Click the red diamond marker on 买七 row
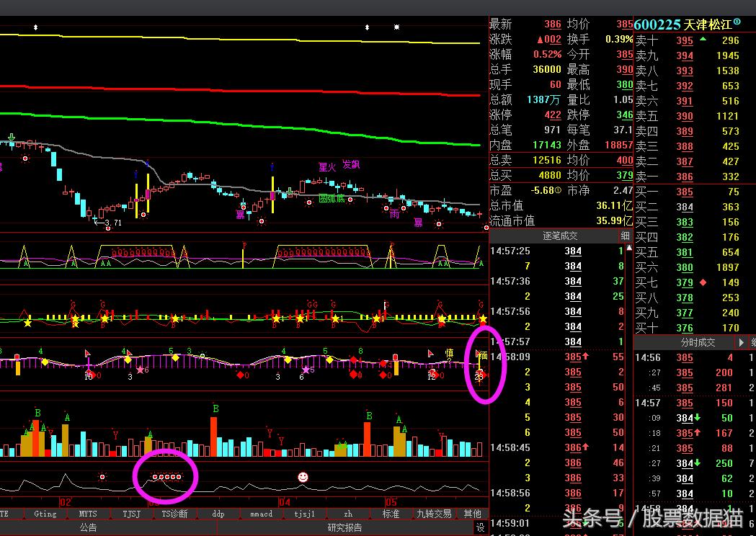 click(703, 282)
